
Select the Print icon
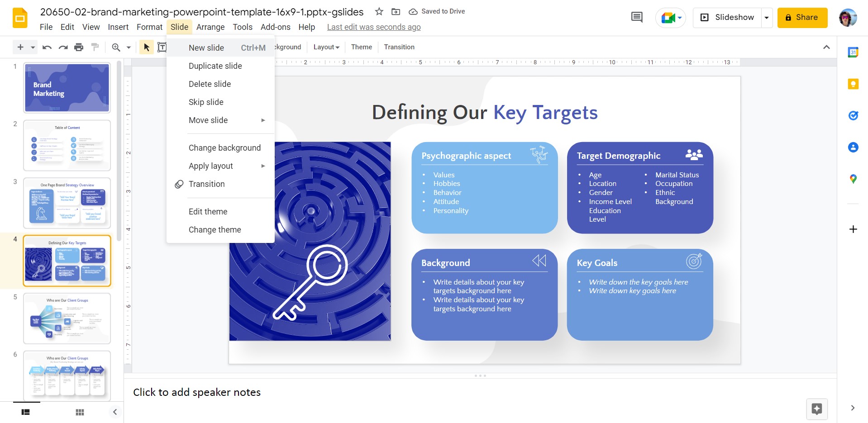[x=79, y=47]
